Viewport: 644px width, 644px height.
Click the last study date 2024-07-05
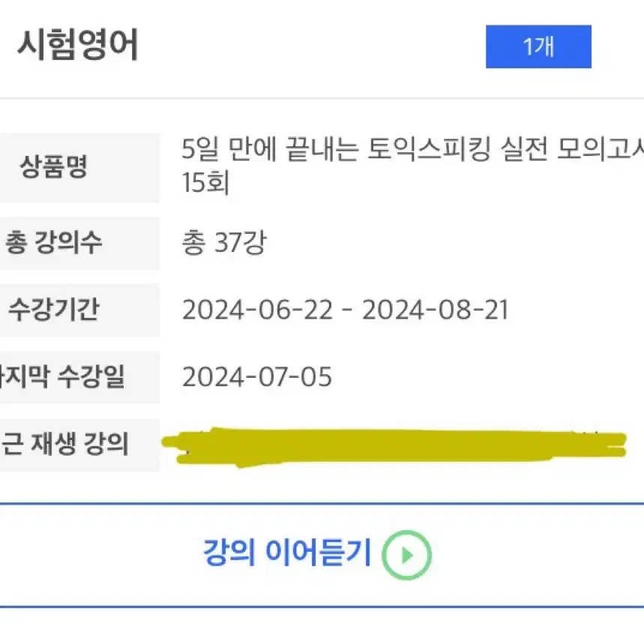pyautogui.click(x=257, y=377)
